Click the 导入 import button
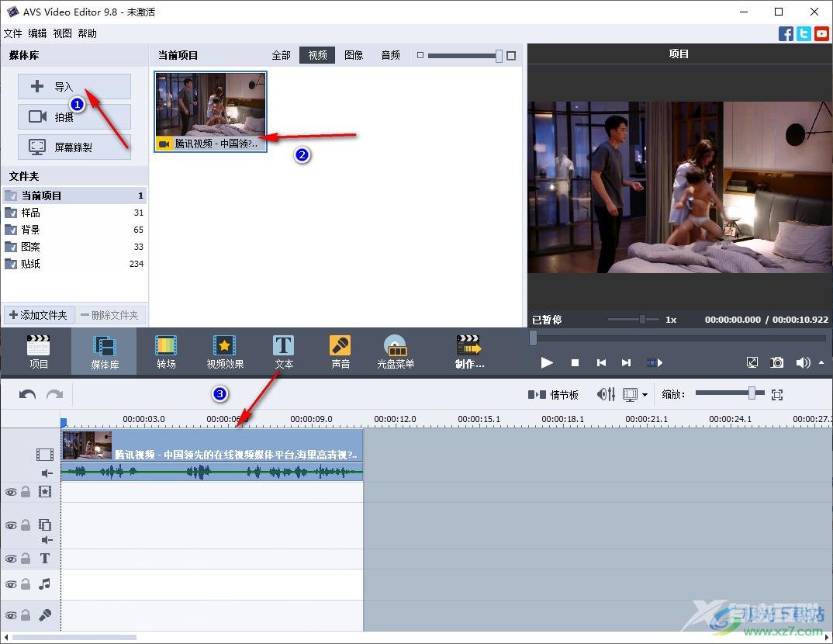This screenshot has height=644, width=833. [74, 86]
